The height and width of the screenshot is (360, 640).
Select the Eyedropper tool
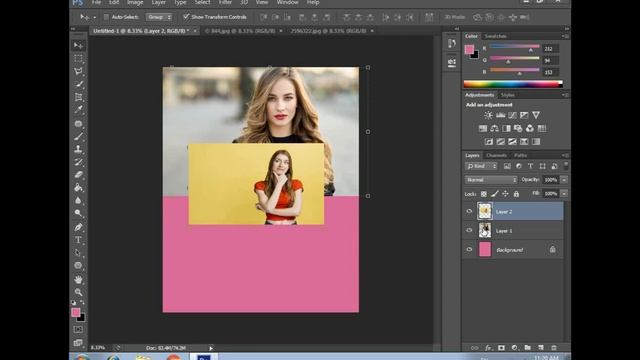[x=78, y=110]
